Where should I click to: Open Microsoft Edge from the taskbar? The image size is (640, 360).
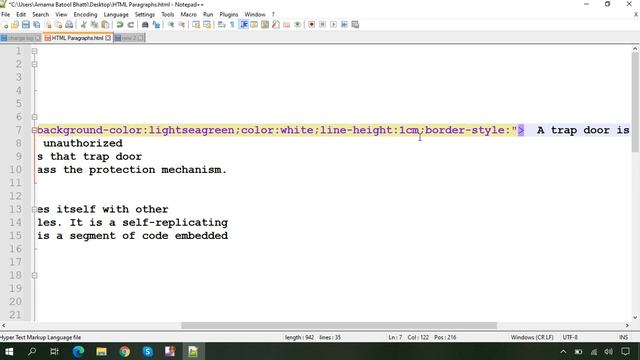[78, 351]
